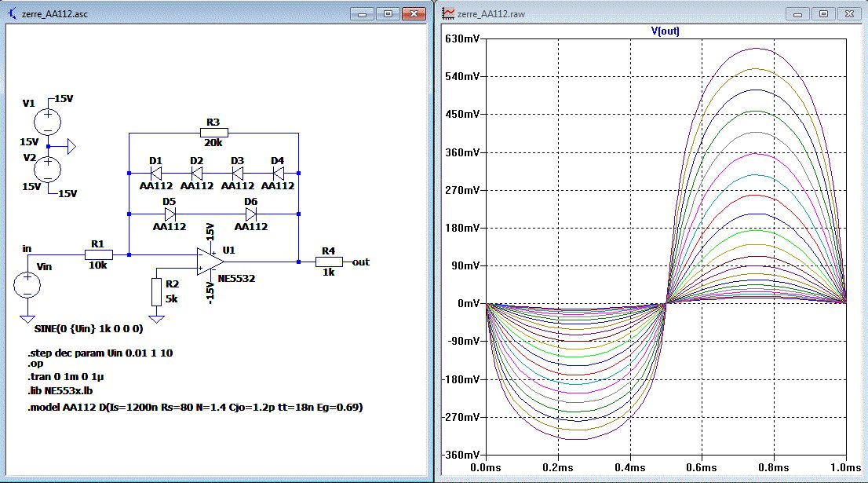Select the V2 voltage source symbol
868x483 pixels.
[x=49, y=168]
